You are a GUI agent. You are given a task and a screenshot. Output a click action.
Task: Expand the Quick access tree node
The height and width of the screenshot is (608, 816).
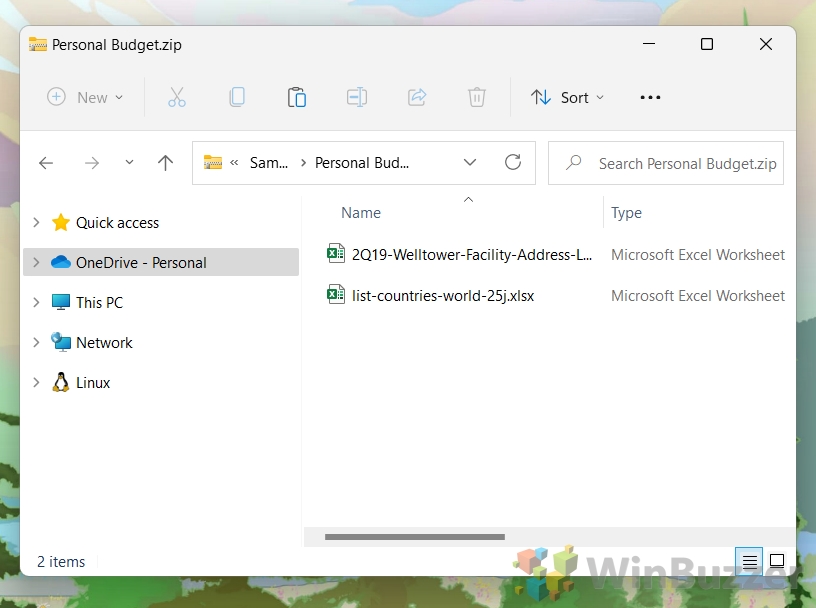36,222
